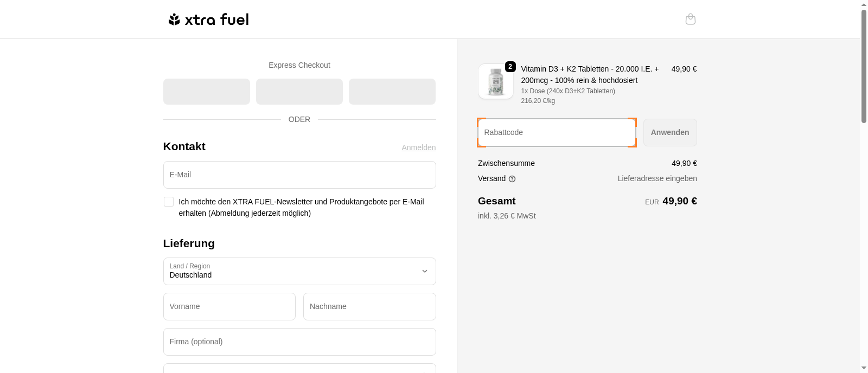Click into the E-Mail field

[299, 175]
